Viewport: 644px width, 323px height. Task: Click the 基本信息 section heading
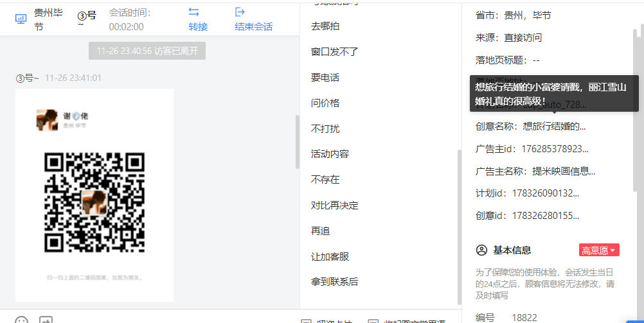tap(512, 250)
